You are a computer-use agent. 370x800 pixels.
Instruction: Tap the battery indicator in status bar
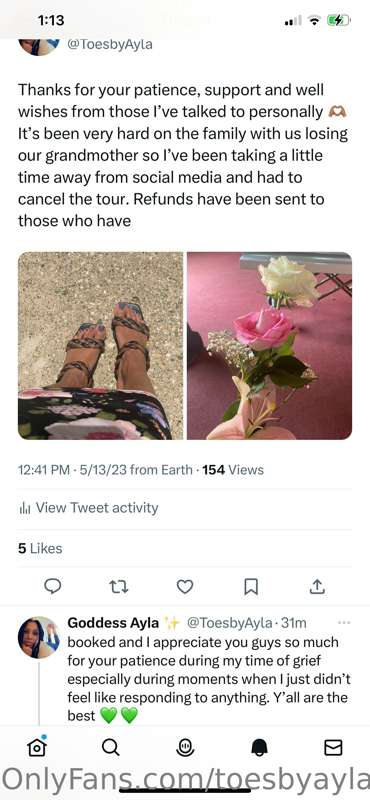coord(338,20)
